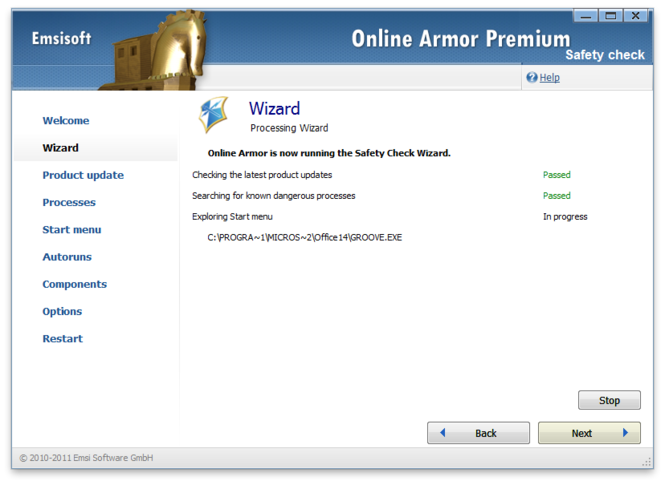Close the Online Armor window
Image resolution: width=665 pixels, height=485 pixels.
635,16
